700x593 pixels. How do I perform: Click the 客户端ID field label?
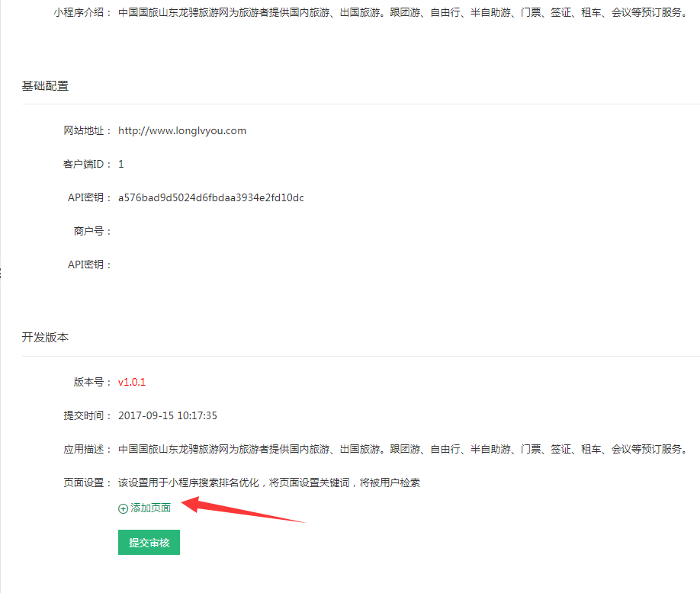click(x=87, y=164)
